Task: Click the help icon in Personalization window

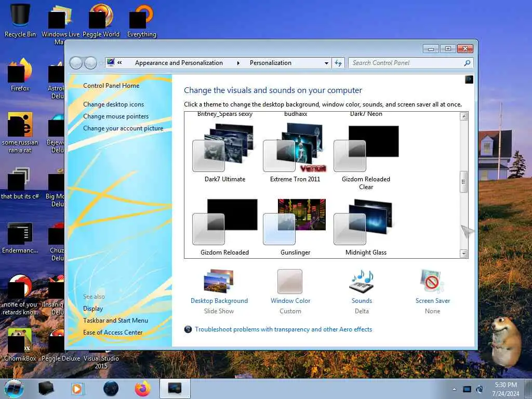Action: point(469,79)
